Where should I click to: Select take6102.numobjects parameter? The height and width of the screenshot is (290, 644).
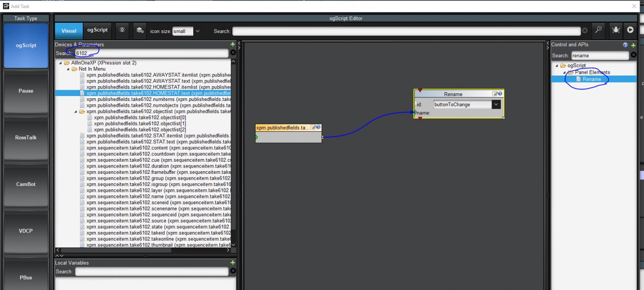pyautogui.click(x=155, y=105)
